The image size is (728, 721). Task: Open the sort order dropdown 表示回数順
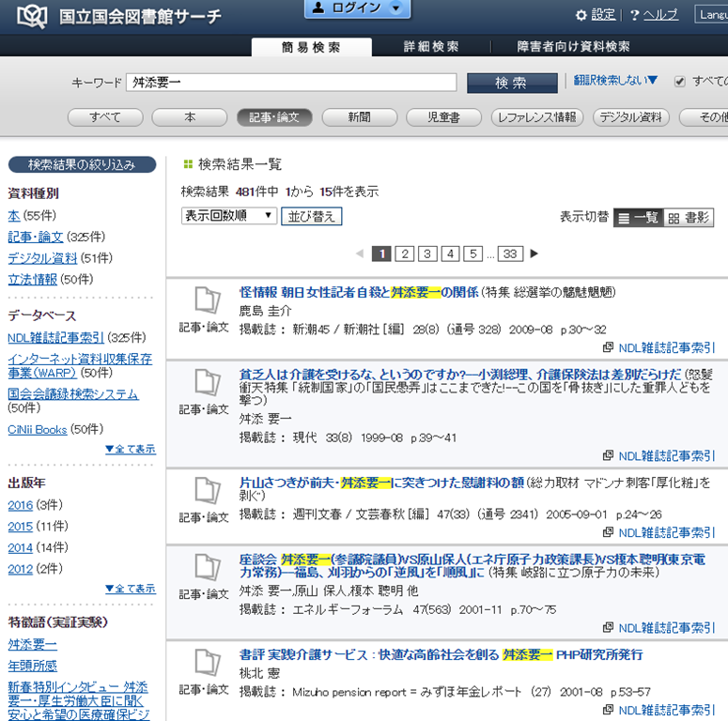[x=229, y=216]
